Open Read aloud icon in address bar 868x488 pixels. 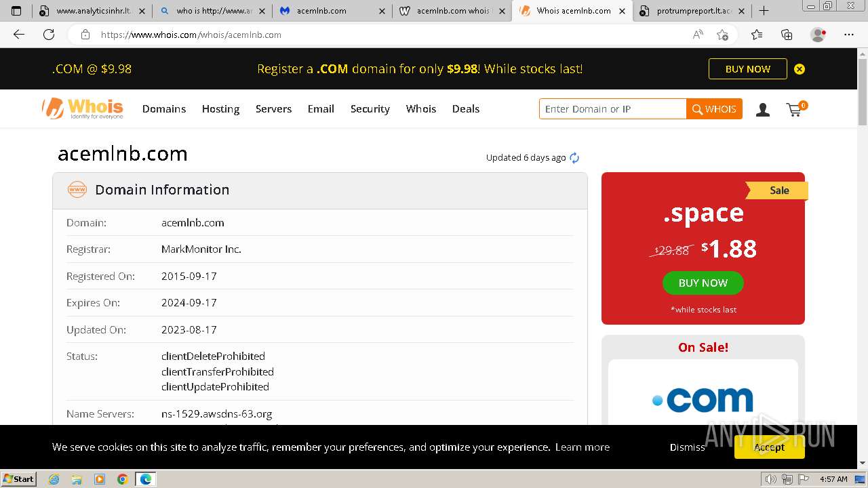point(698,35)
